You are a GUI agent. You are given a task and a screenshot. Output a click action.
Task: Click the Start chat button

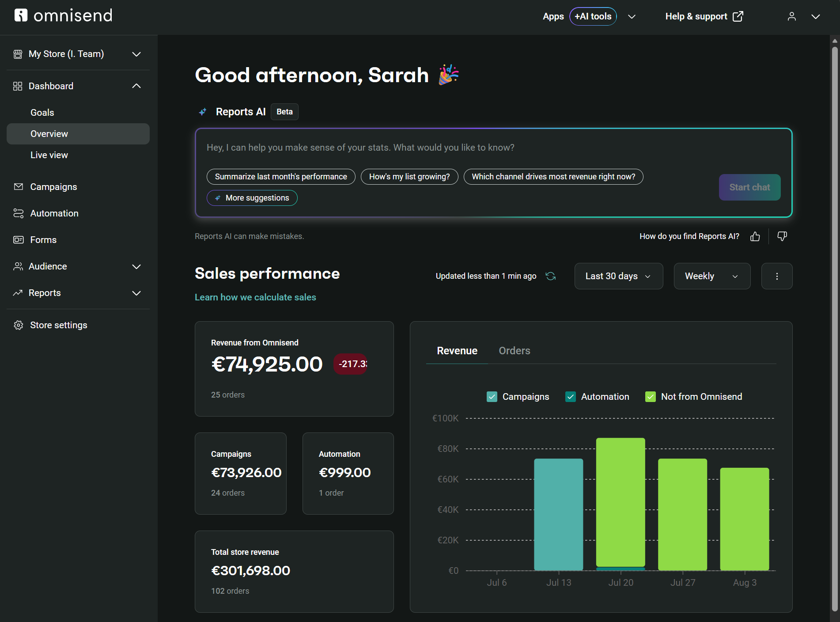pos(750,187)
